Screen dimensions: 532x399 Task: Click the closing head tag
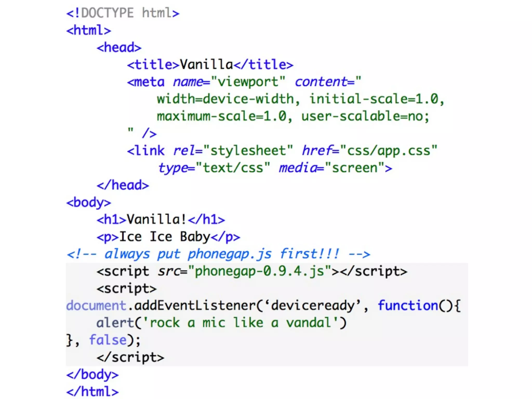[123, 185]
